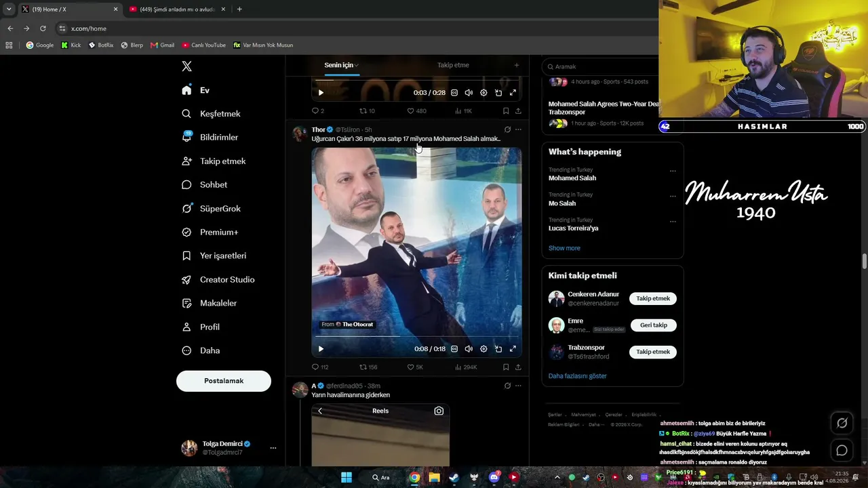Open camera icon in Reels preview
Image resolution: width=868 pixels, height=488 pixels.
point(439,411)
